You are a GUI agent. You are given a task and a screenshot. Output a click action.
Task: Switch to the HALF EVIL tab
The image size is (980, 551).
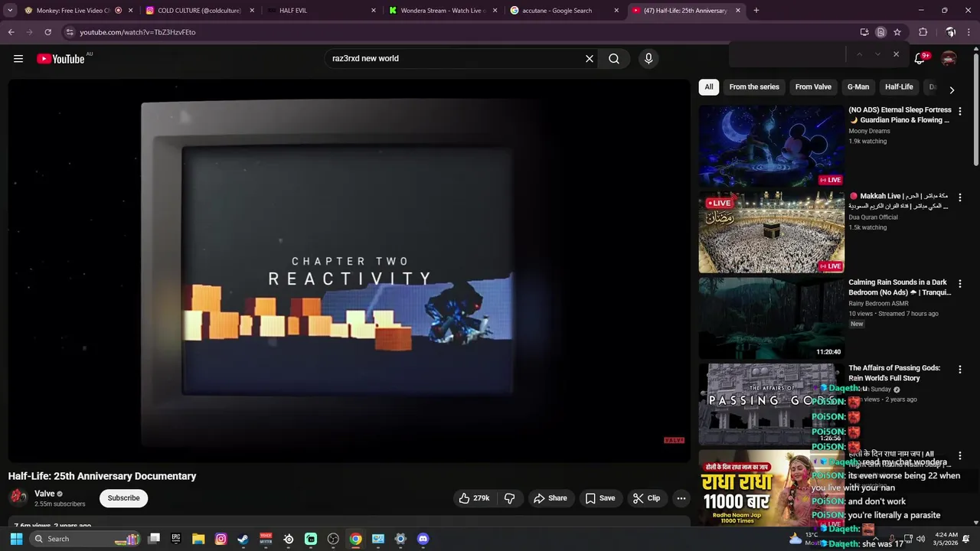[x=322, y=11]
